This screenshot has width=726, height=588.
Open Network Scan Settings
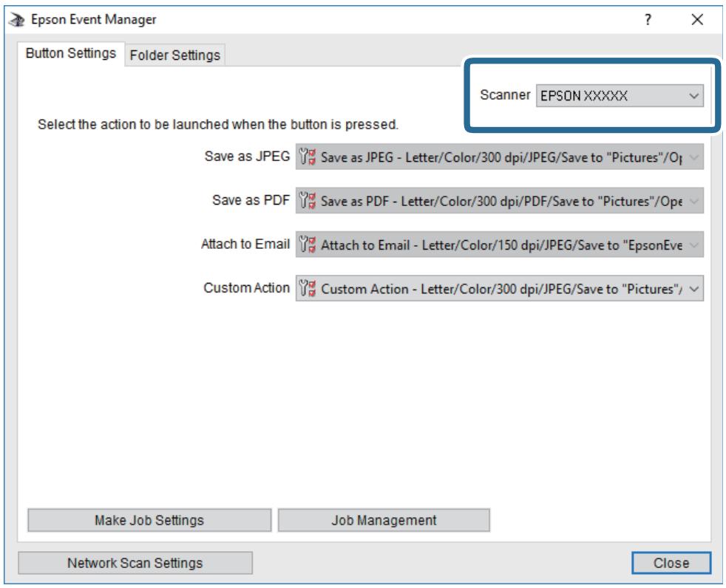[135, 563]
